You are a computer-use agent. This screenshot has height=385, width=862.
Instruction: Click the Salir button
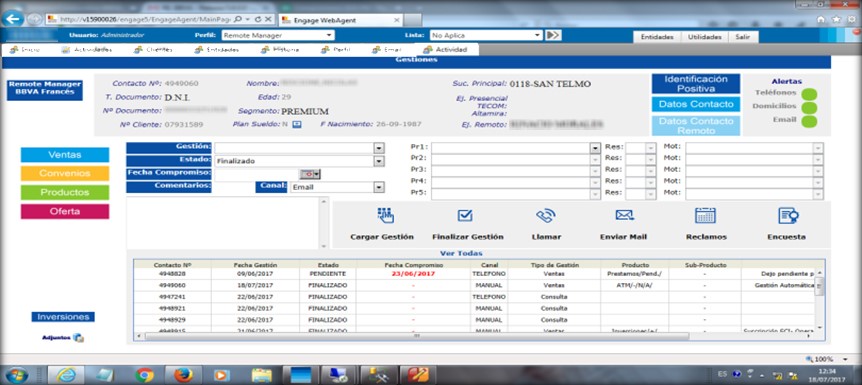(x=744, y=37)
